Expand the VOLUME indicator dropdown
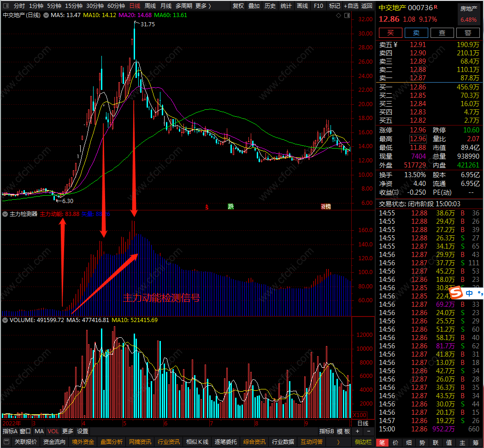Viewport: 484px width, 448px height. tap(5, 320)
